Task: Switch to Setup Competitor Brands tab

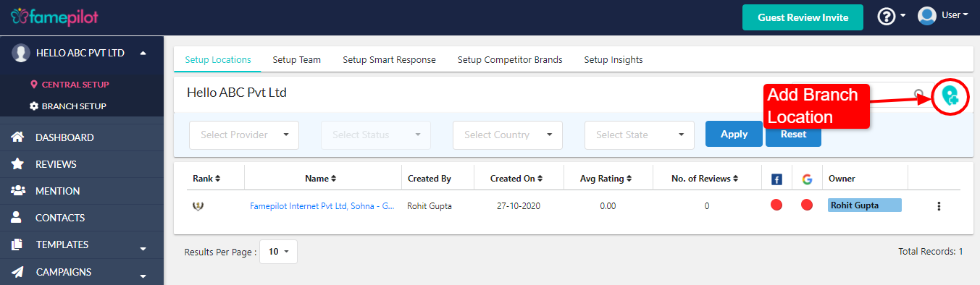Action: [x=510, y=60]
